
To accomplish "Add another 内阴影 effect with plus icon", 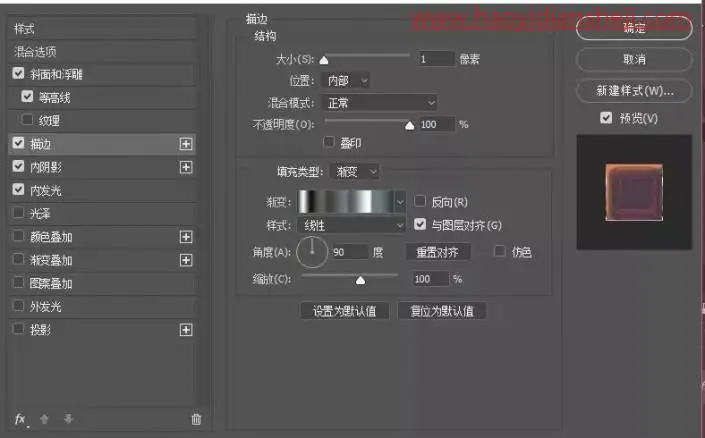I will (186, 167).
